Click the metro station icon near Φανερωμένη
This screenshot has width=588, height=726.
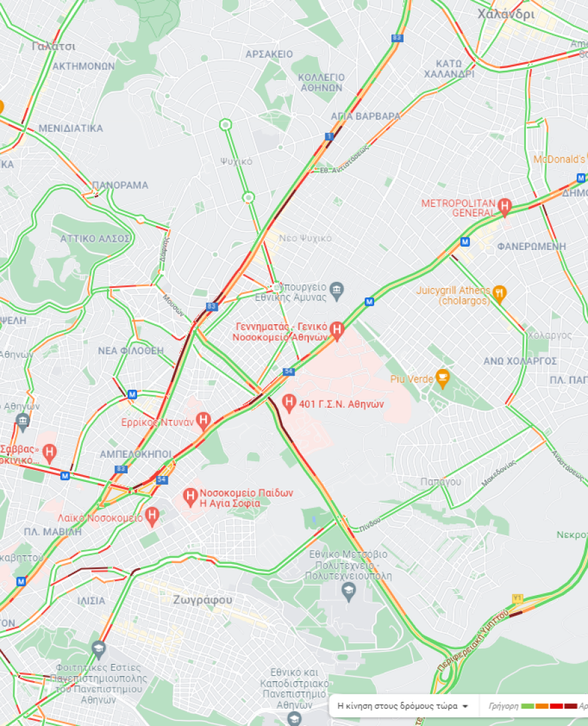(x=465, y=242)
